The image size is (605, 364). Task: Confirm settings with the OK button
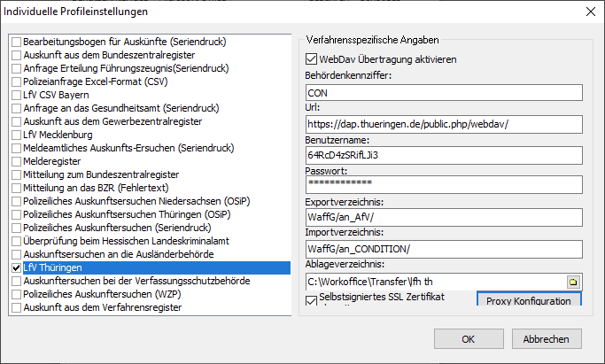469,339
